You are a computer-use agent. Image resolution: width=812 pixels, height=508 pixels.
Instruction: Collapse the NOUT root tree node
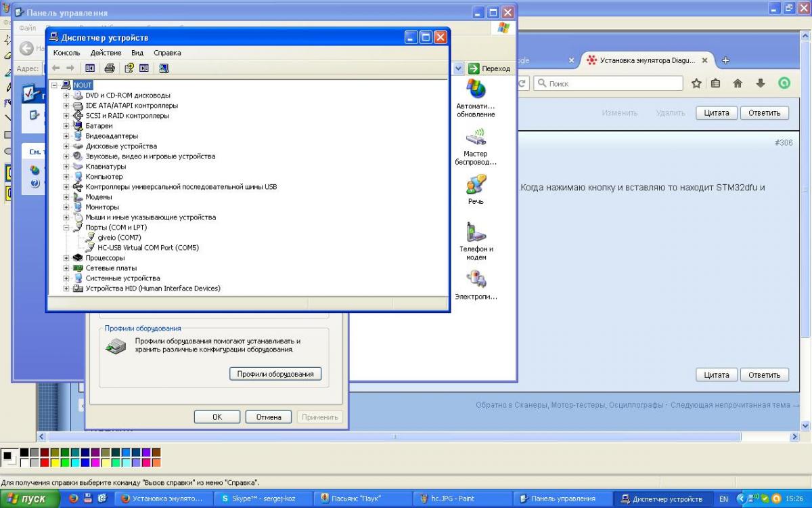pos(54,85)
